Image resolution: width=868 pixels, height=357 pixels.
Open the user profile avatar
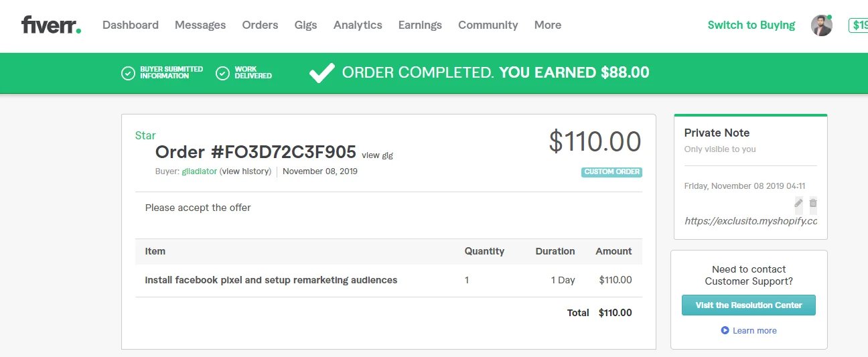(x=821, y=25)
